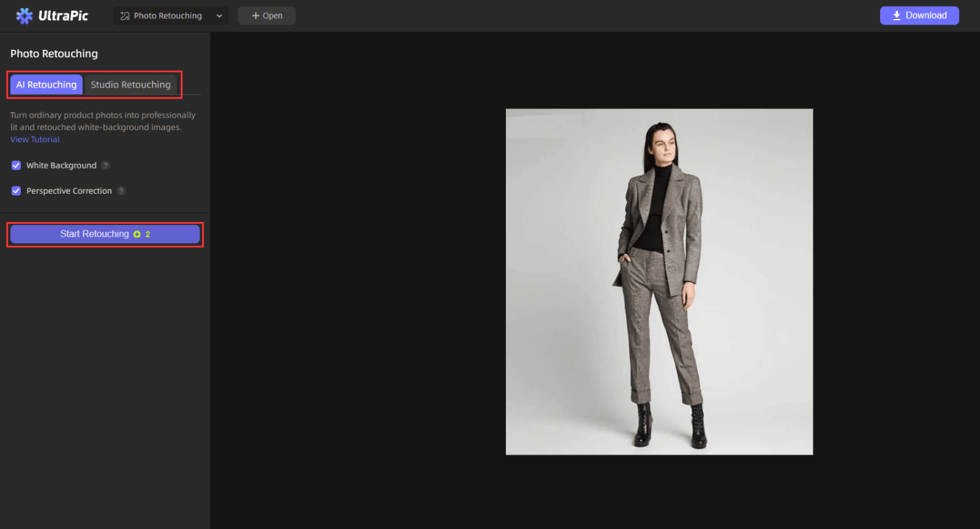Uncheck the White Background checkbox
The height and width of the screenshot is (529, 980).
(x=17, y=166)
